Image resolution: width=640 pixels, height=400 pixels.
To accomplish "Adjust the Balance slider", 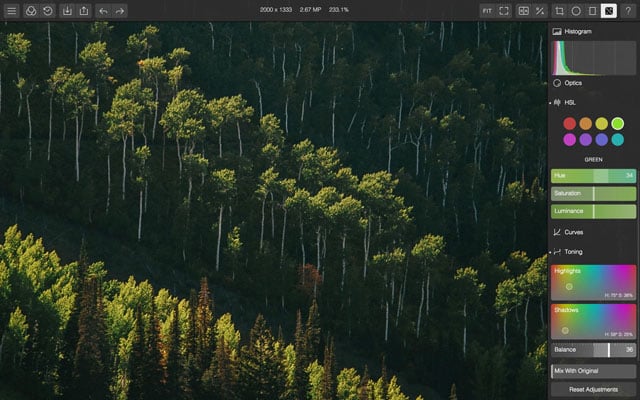I will (593, 350).
